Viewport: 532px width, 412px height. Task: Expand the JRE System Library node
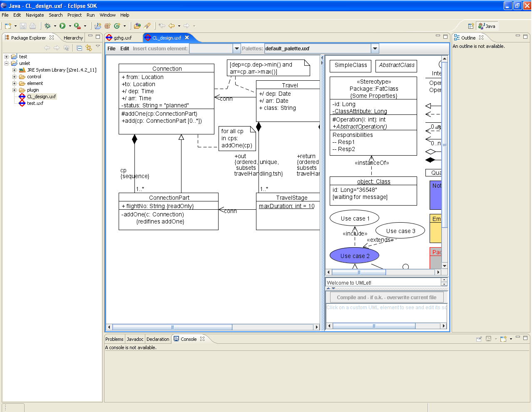[x=14, y=70]
